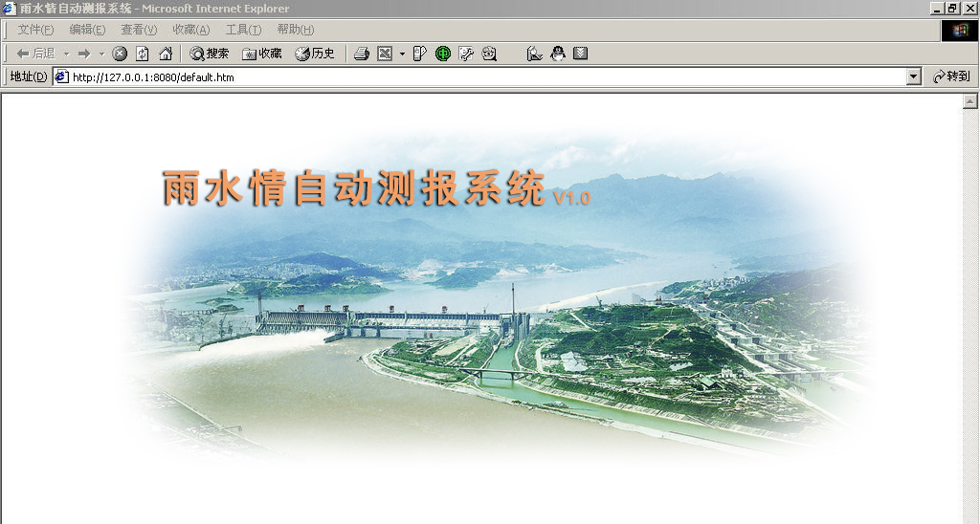Open the 文件(F) menu
This screenshot has width=980, height=524.
coord(35,30)
